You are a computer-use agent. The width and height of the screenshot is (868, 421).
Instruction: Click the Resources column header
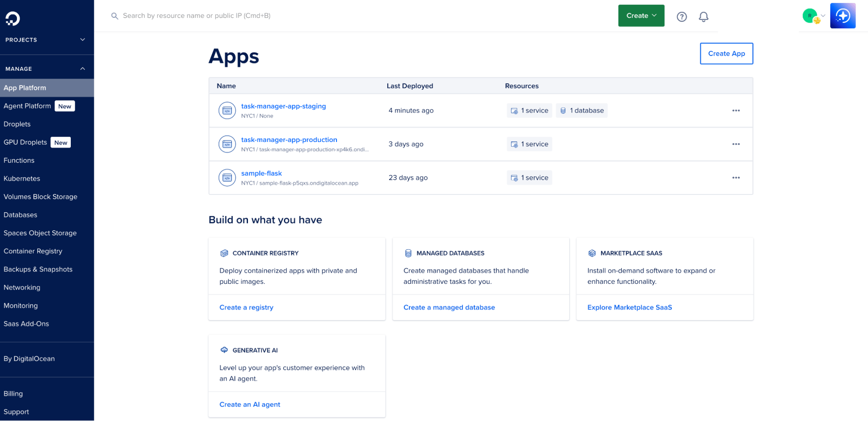tap(522, 86)
